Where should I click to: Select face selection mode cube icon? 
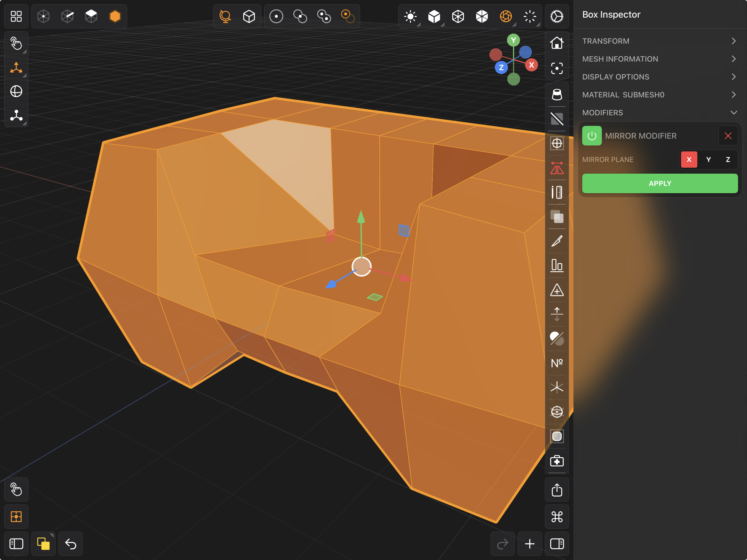coord(91,16)
